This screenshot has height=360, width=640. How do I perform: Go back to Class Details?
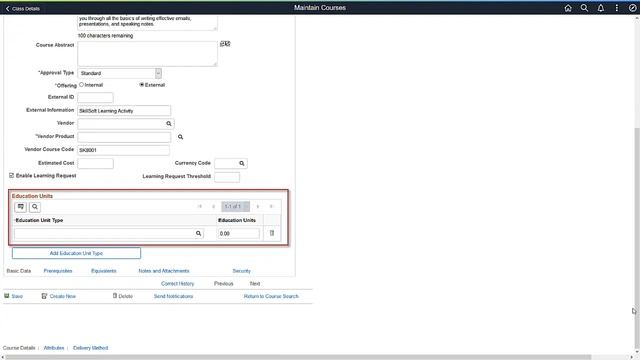(22, 8)
